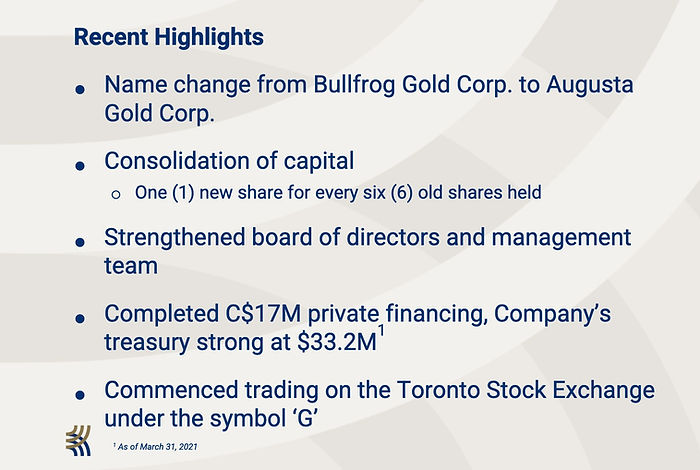700x470 pixels.
Task: Click the footnote As of March 31, 2021
Action: [x=155, y=446]
